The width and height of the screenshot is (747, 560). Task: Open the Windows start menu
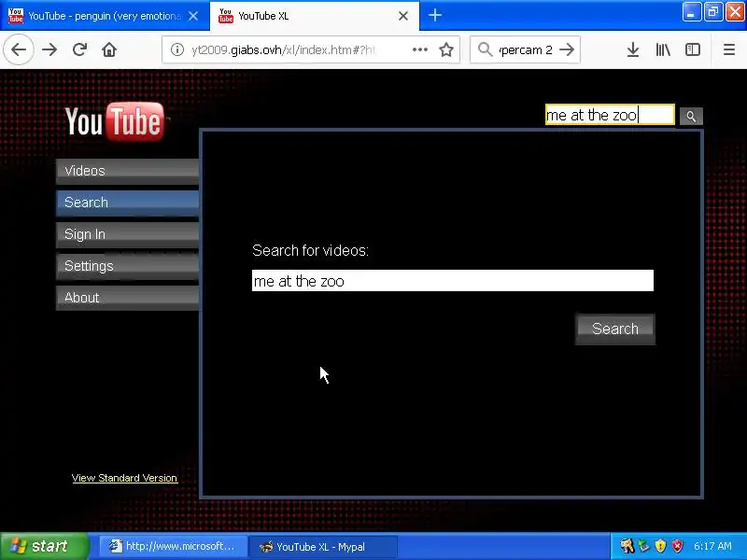[44, 546]
